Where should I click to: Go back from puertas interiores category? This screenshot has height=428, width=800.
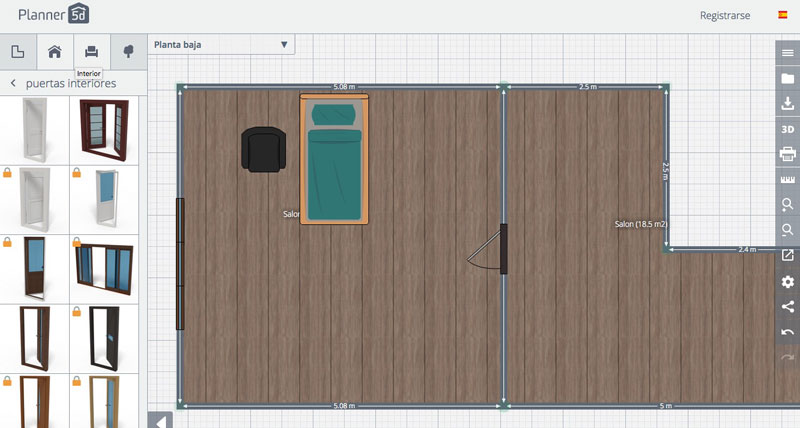(x=13, y=83)
